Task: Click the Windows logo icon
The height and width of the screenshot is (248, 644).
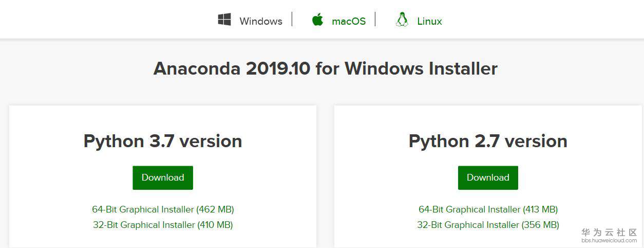Action: pyautogui.click(x=224, y=21)
